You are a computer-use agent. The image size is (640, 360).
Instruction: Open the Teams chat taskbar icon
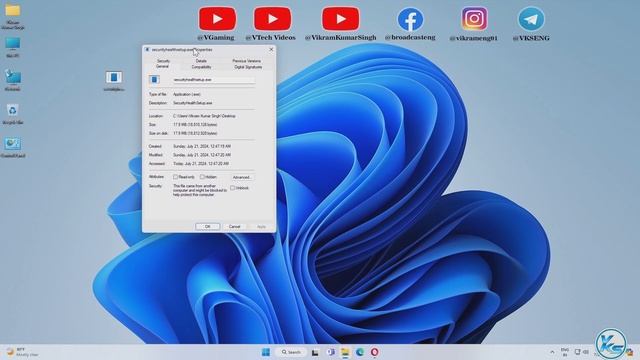coord(330,352)
